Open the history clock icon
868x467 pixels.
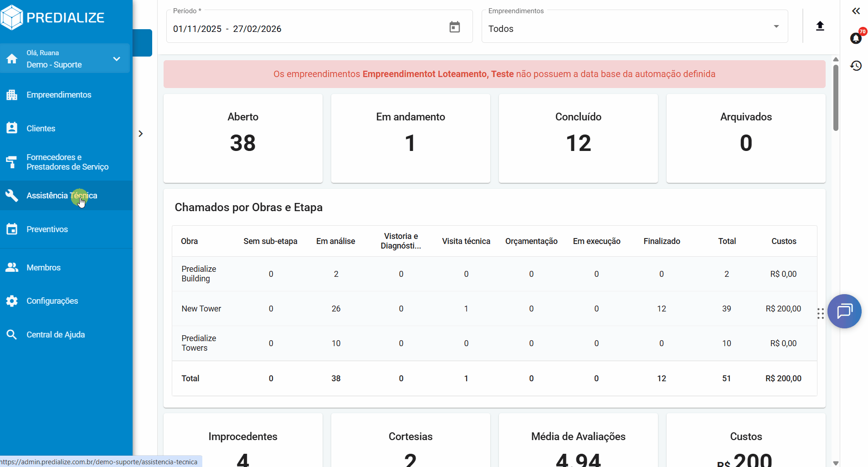click(856, 66)
